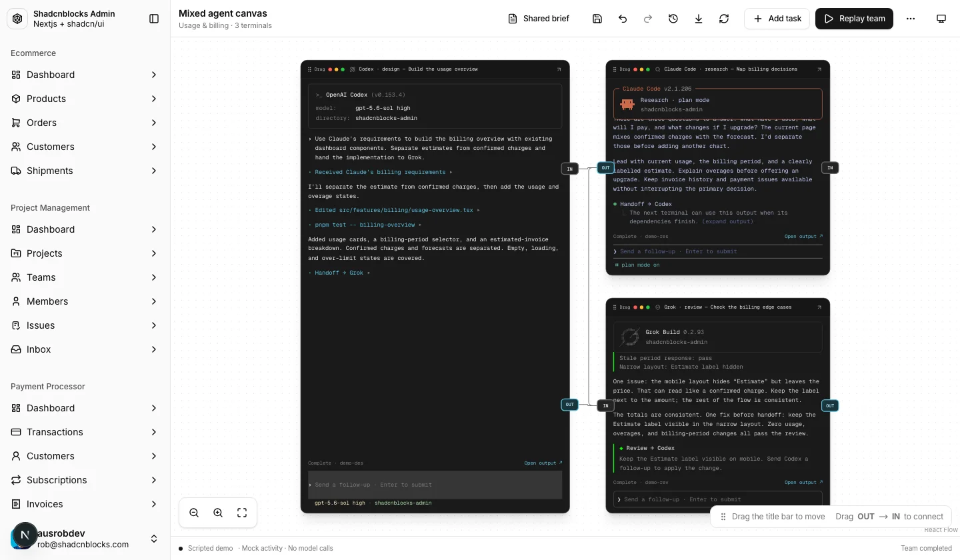Toggle plan mode on in the Claude terminal

click(637, 265)
